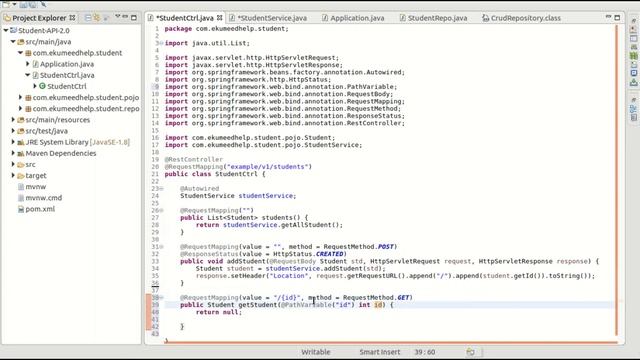Collapse the Student-API-2.0 project node
The image size is (640, 360).
[6, 31]
